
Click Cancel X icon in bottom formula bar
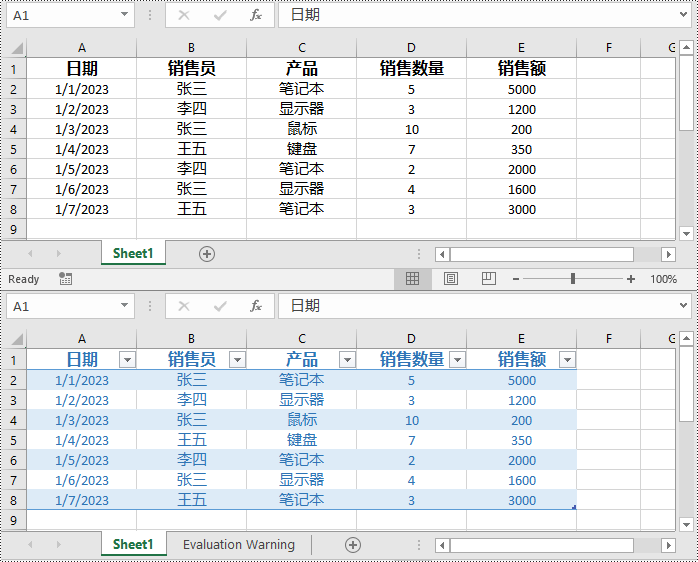[184, 306]
